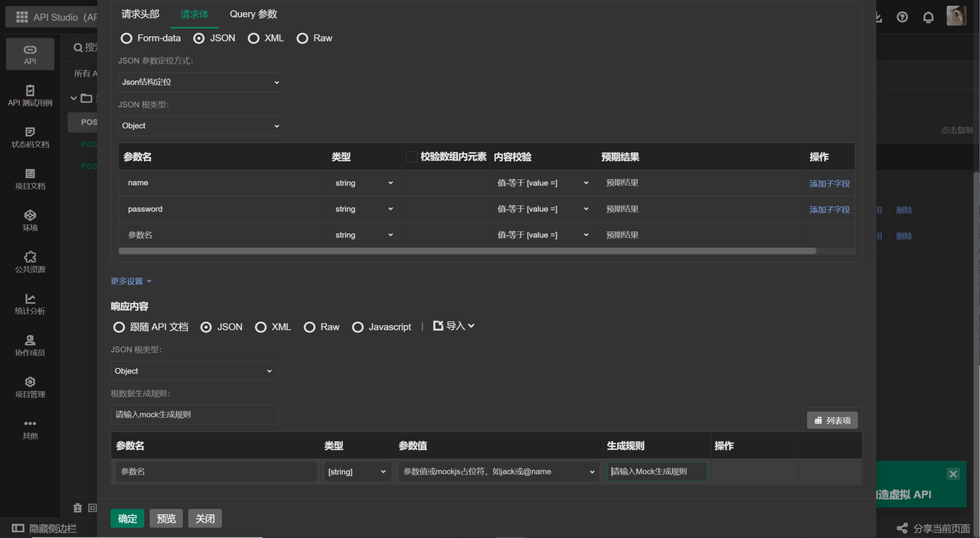The width and height of the screenshot is (980, 538).
Task: Open type dropdown for password row
Action: pyautogui.click(x=364, y=209)
